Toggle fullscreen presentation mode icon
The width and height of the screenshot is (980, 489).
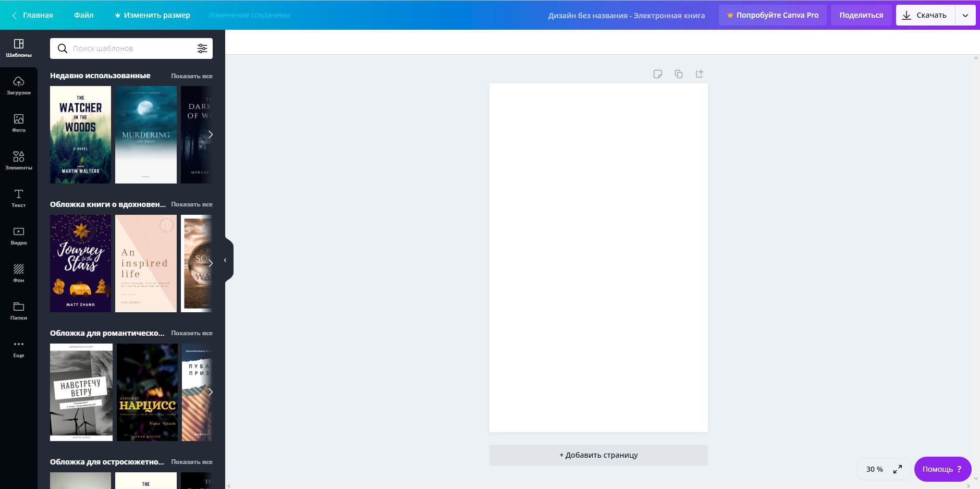897,469
